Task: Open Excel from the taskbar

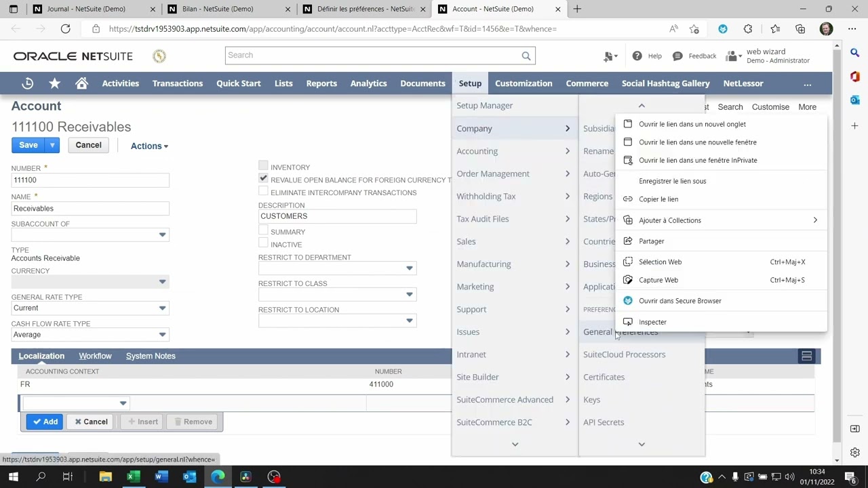Action: (x=133, y=476)
